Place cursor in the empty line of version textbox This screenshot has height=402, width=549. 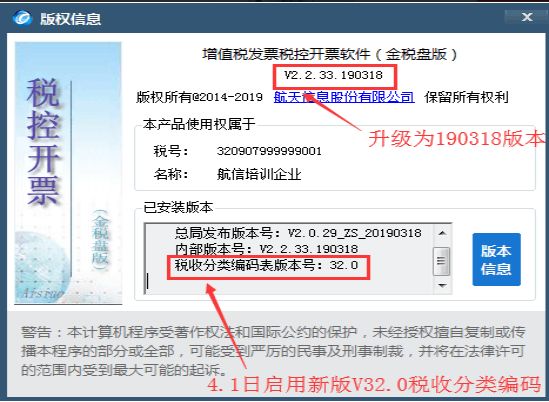(x=289, y=282)
